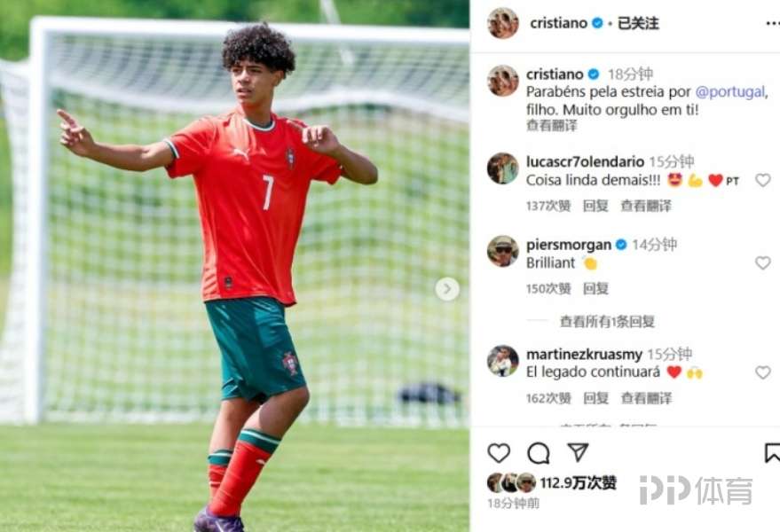Like piersmorgan's Brilliant comment
780x532 pixels.
762,262
